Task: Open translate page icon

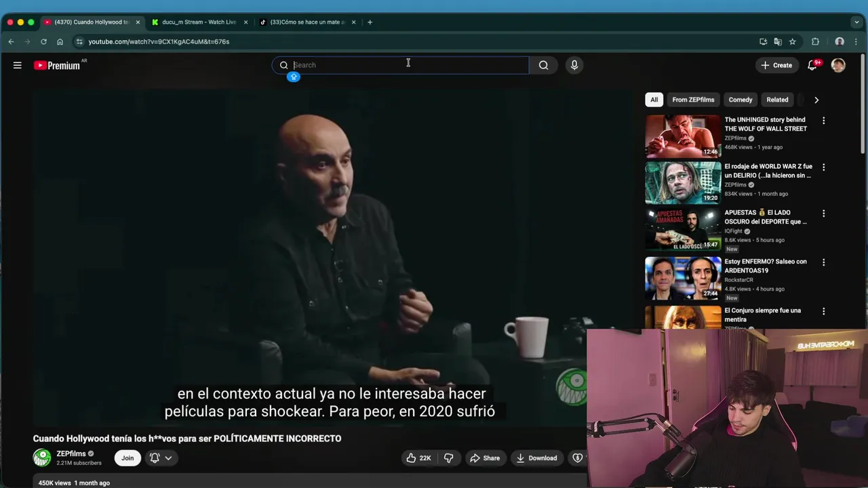Action: pos(778,41)
